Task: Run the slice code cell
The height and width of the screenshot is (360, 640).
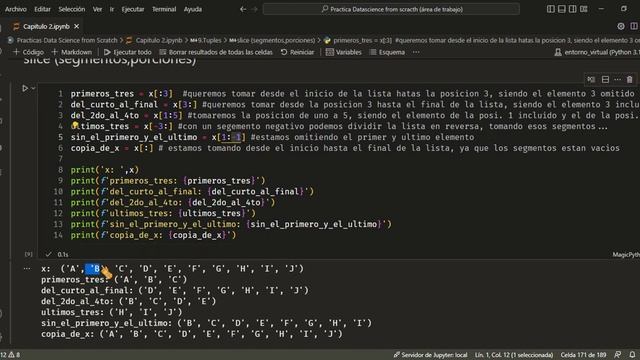Action: pos(25,88)
